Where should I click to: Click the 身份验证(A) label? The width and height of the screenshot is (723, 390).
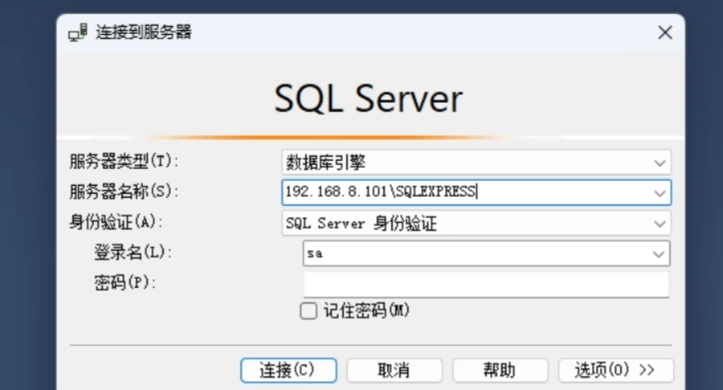[x=116, y=222]
